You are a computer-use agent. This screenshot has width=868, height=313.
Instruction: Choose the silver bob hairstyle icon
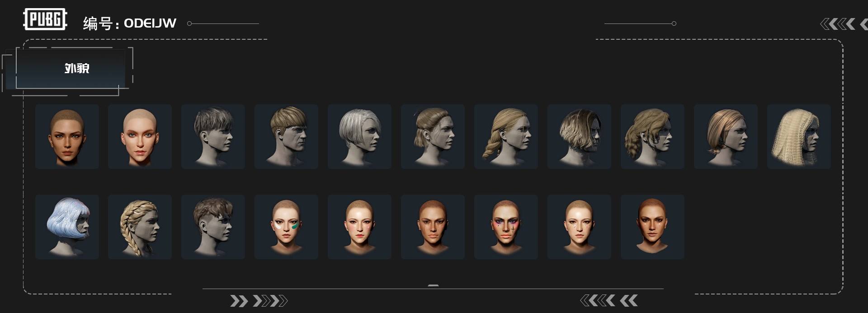point(359,136)
